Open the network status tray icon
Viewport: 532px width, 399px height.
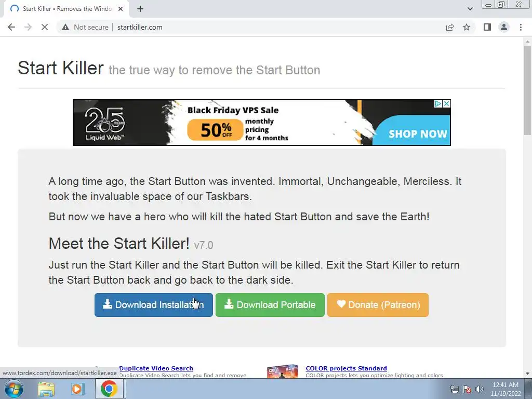coord(454,389)
